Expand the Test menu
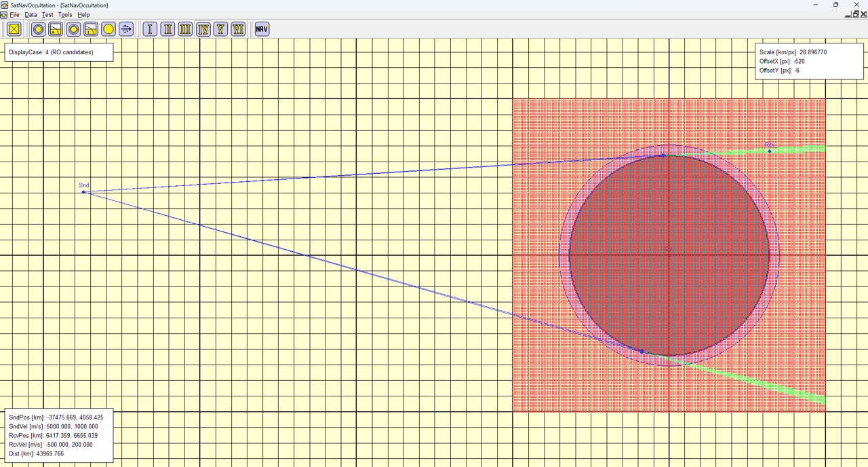 47,14
